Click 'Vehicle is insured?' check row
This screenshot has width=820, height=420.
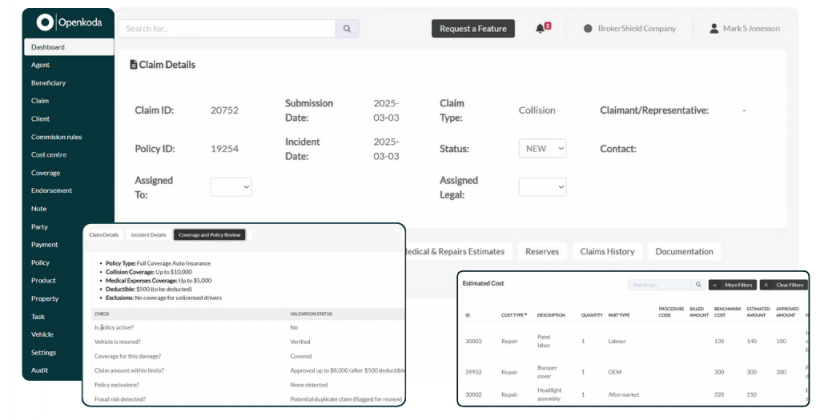coord(248,342)
